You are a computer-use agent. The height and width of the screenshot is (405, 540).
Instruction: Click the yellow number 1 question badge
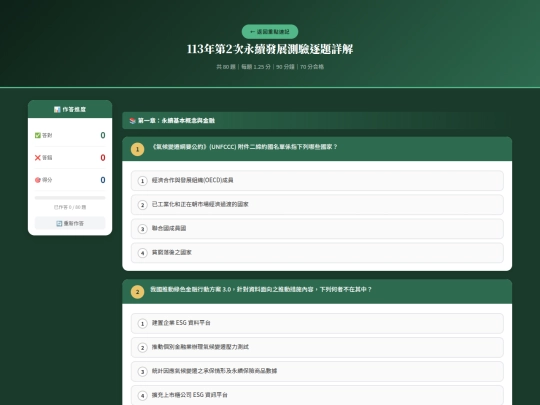[x=137, y=149]
